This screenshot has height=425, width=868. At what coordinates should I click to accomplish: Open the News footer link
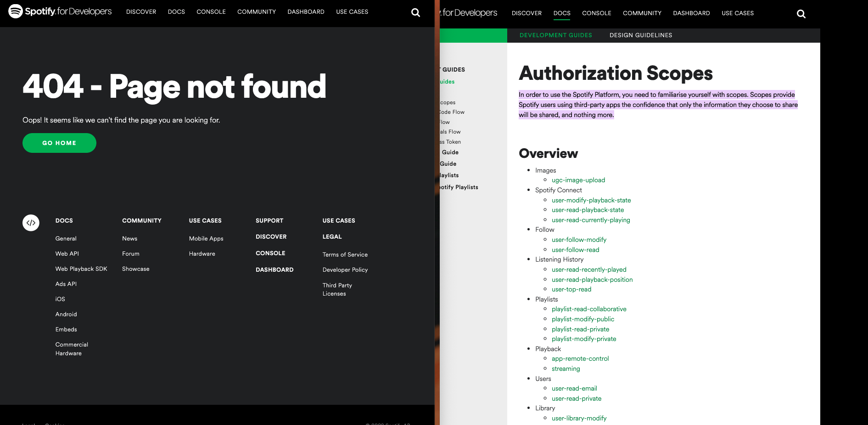[x=129, y=239]
